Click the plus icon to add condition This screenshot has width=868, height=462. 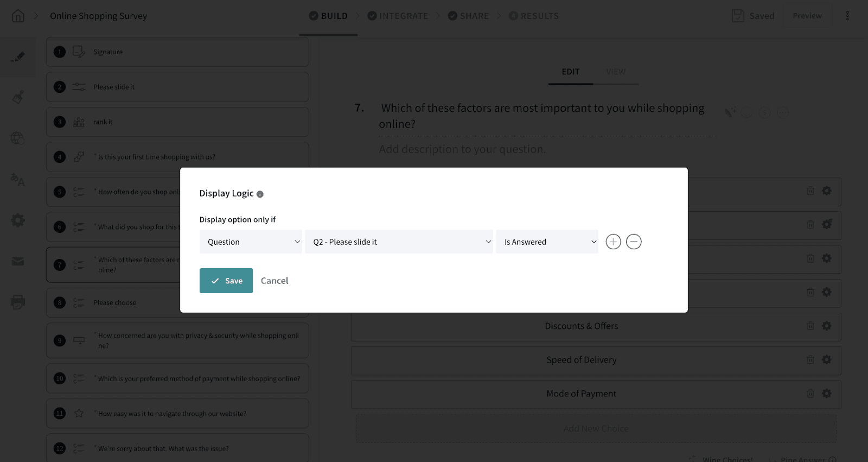click(x=613, y=242)
